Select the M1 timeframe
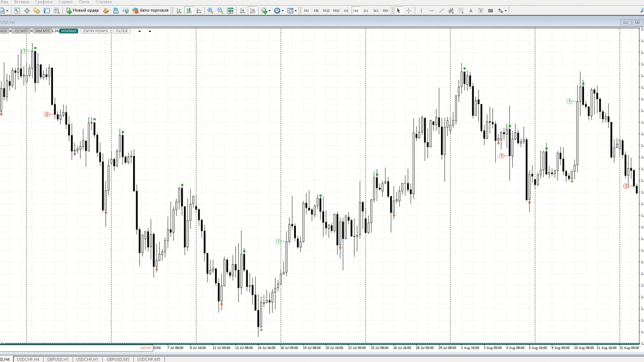644x362 pixels. [306, 11]
